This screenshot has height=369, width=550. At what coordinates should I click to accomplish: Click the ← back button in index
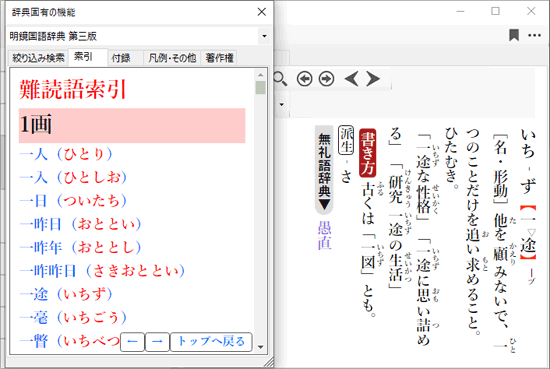tap(132, 342)
